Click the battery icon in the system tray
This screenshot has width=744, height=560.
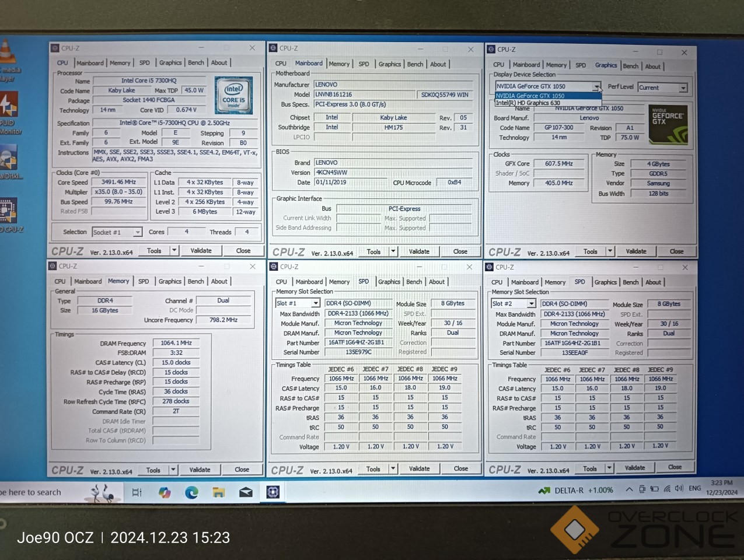[654, 489]
